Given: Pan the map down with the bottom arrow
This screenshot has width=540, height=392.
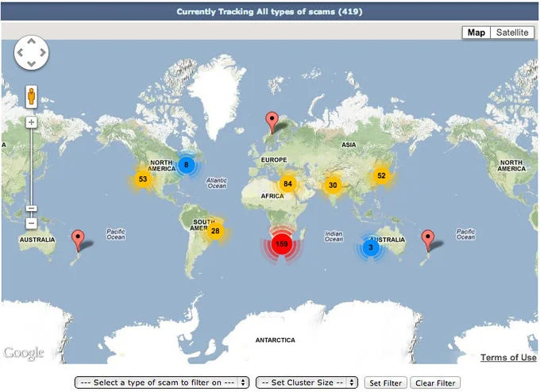Looking at the screenshot, I should [x=31, y=63].
